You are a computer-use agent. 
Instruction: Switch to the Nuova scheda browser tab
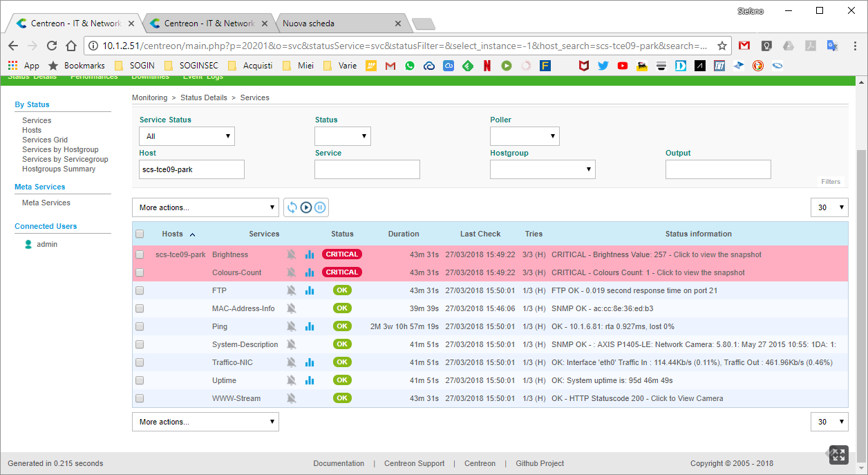[339, 24]
